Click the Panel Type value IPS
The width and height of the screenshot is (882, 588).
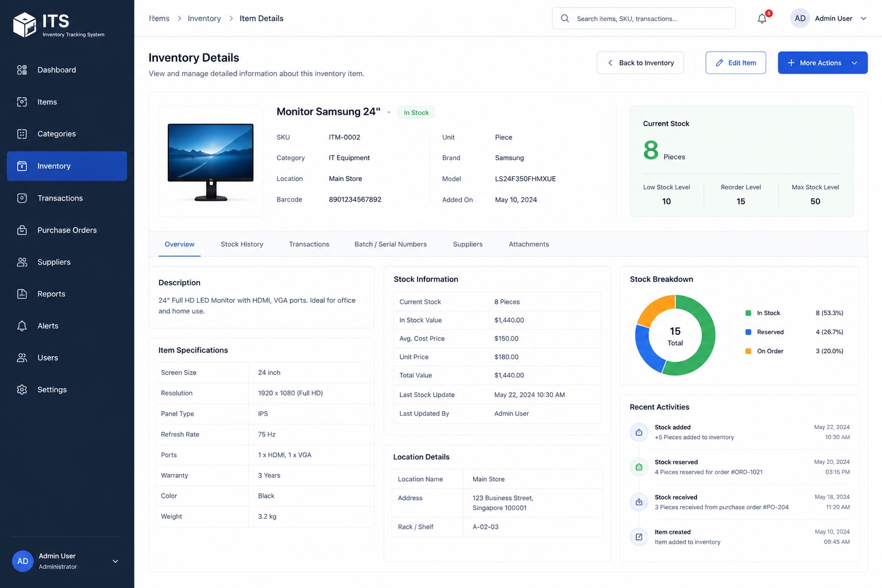point(263,414)
